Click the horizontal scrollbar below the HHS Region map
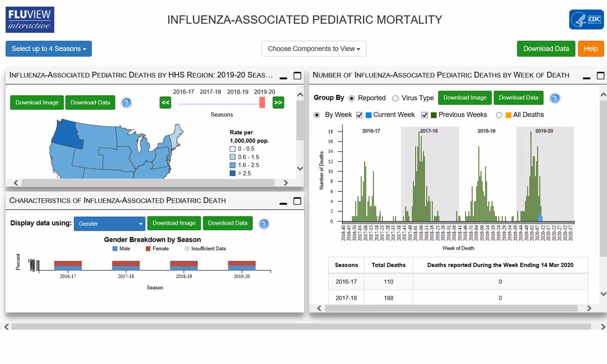 coord(151,183)
